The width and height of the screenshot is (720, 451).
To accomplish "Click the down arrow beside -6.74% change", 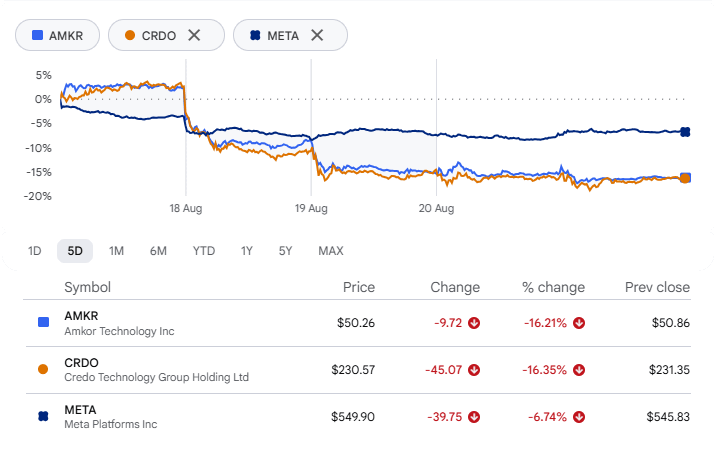I will point(579,417).
